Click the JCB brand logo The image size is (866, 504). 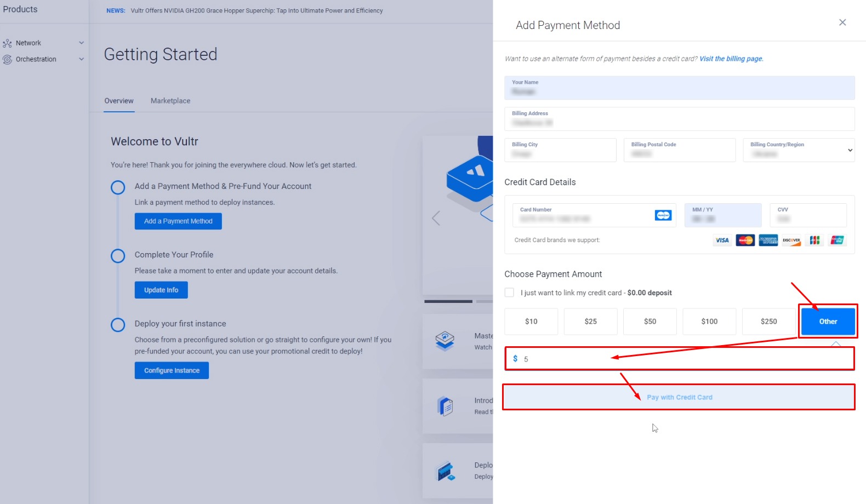click(814, 240)
